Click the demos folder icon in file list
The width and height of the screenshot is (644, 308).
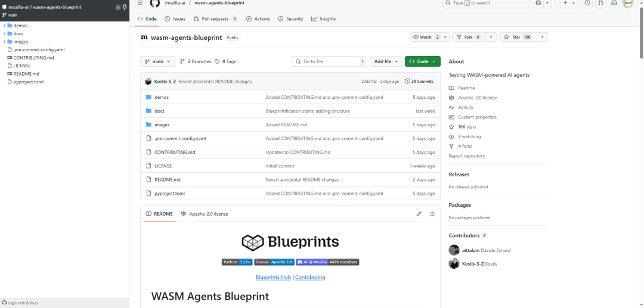click(148, 97)
